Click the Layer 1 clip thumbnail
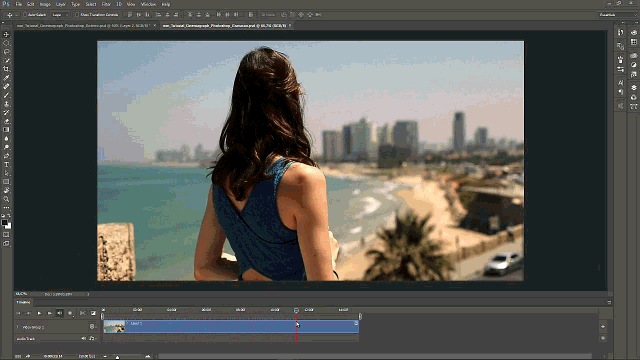 [x=114, y=327]
